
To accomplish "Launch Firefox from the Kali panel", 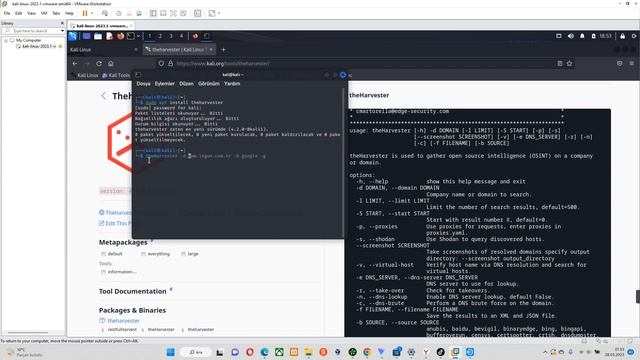I will pyautogui.click(x=120, y=36).
